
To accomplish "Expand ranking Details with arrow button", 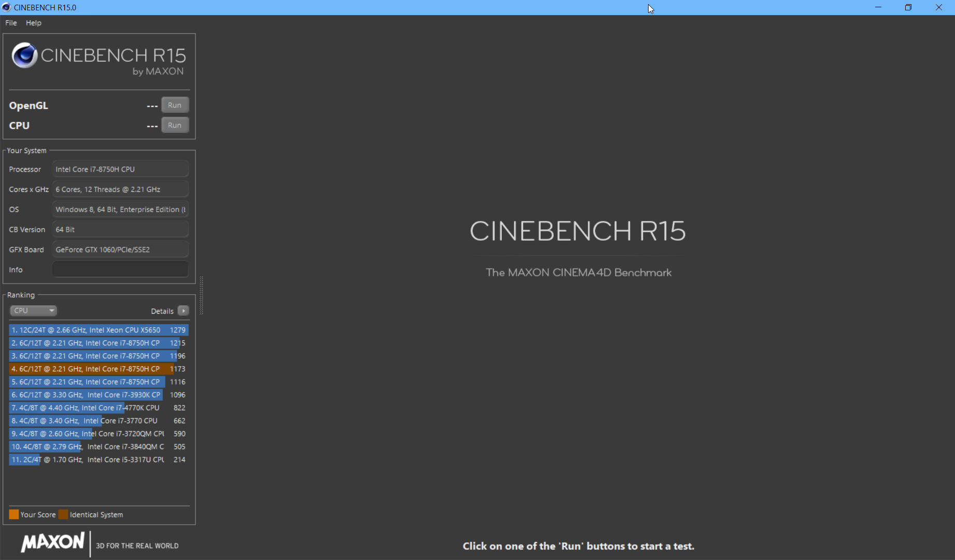I will click(183, 311).
